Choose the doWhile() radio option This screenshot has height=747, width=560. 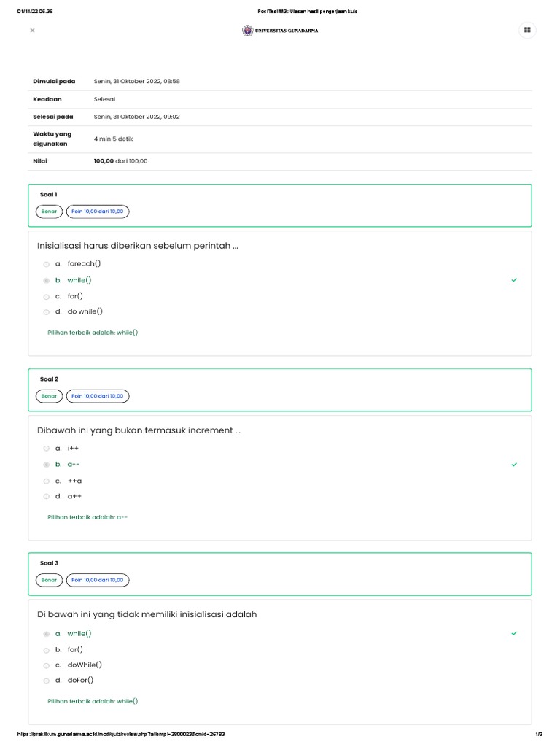tap(47, 665)
